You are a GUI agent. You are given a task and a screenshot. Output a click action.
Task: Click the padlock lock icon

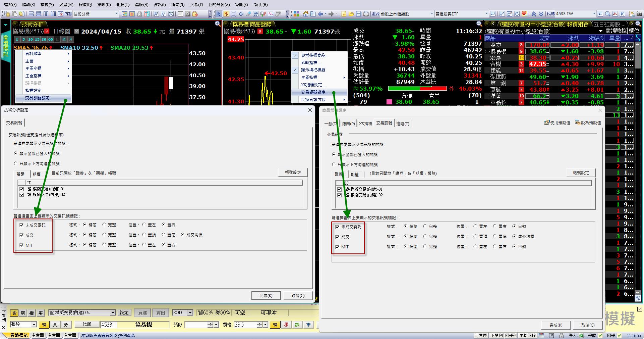click(x=139, y=14)
